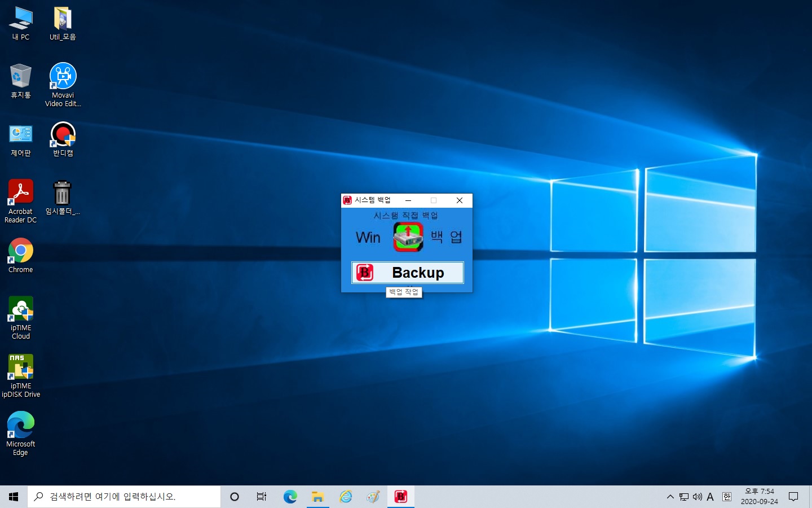Click the taskbar search box
Screen dimensions: 812x508
coord(124,497)
